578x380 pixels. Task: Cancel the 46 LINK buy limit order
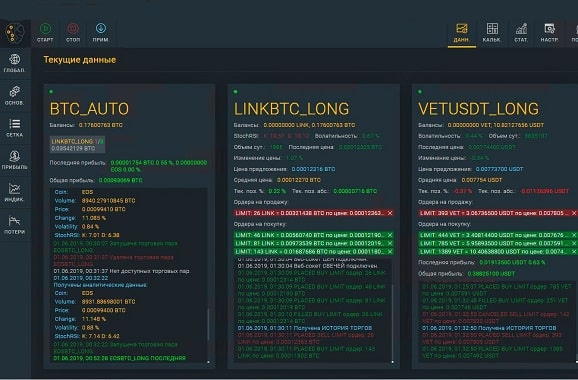click(x=390, y=235)
